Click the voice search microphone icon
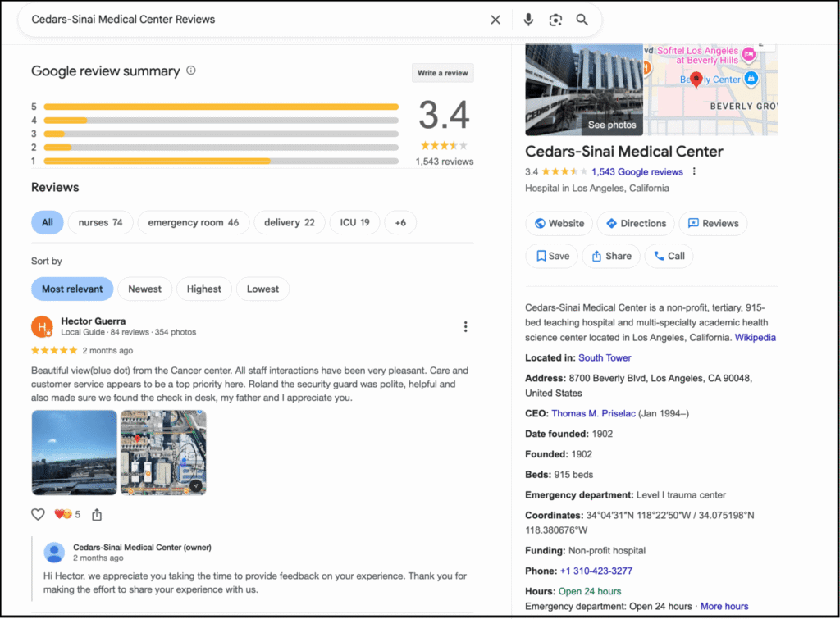Image resolution: width=840 pixels, height=619 pixels. coord(527,19)
